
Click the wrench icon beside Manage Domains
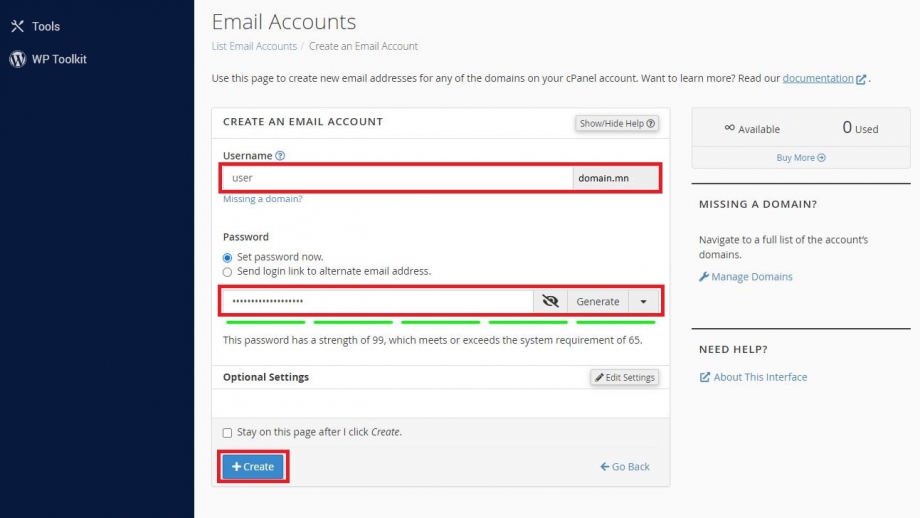coord(704,276)
